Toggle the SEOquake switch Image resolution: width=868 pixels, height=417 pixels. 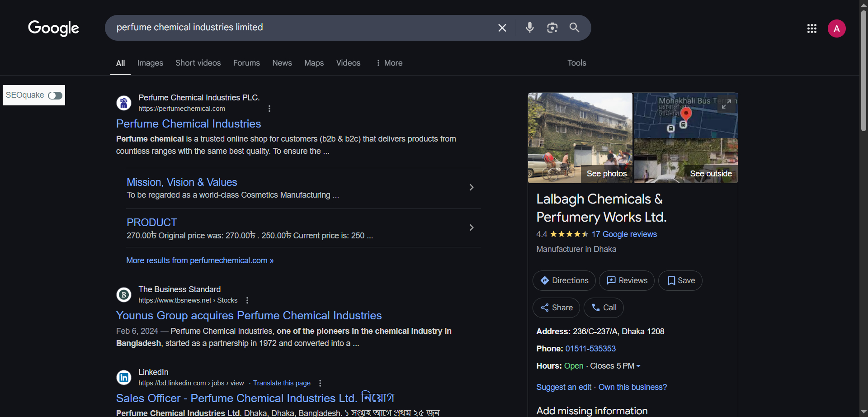(55, 95)
